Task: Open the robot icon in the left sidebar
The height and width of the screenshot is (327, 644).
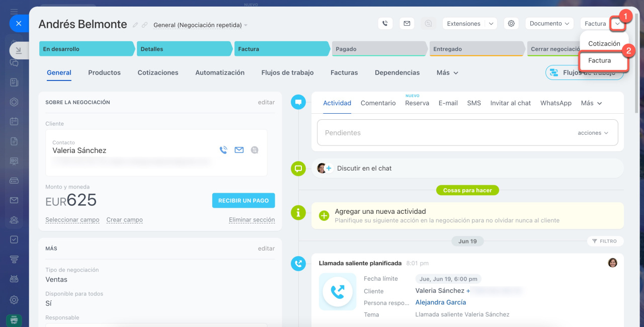Action: pos(14,279)
